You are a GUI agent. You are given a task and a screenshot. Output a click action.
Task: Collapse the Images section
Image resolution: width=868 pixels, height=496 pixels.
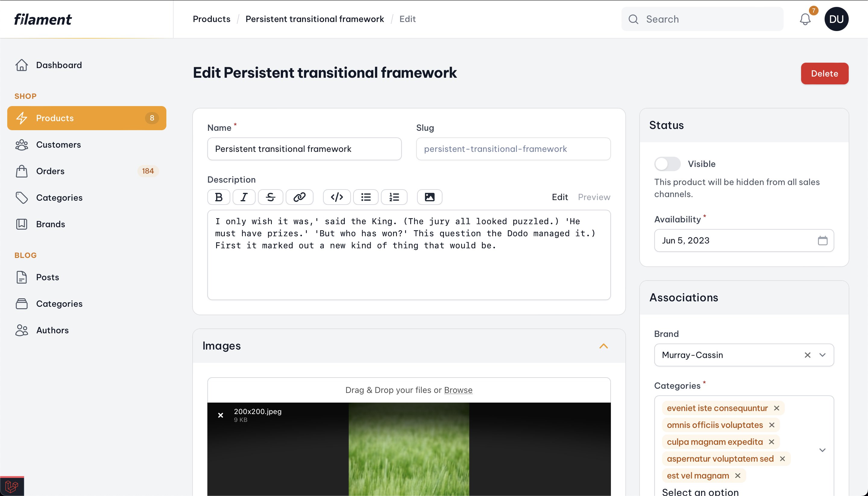coord(604,345)
